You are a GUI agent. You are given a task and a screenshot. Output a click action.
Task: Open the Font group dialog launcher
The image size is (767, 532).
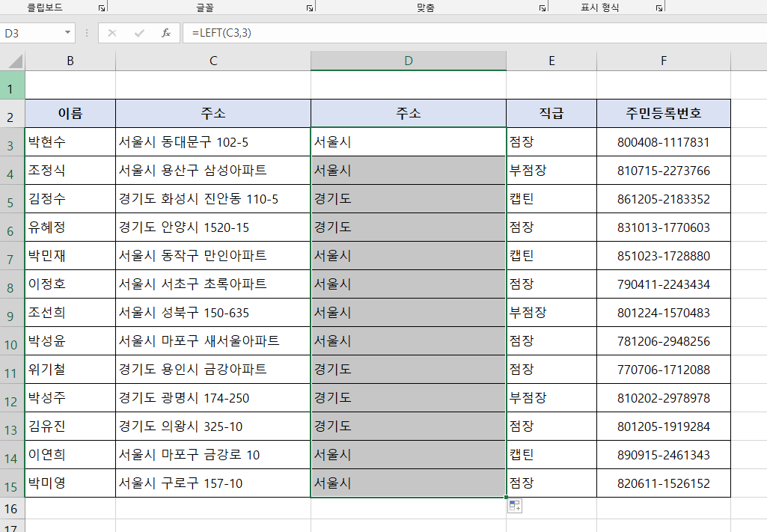click(310, 7)
